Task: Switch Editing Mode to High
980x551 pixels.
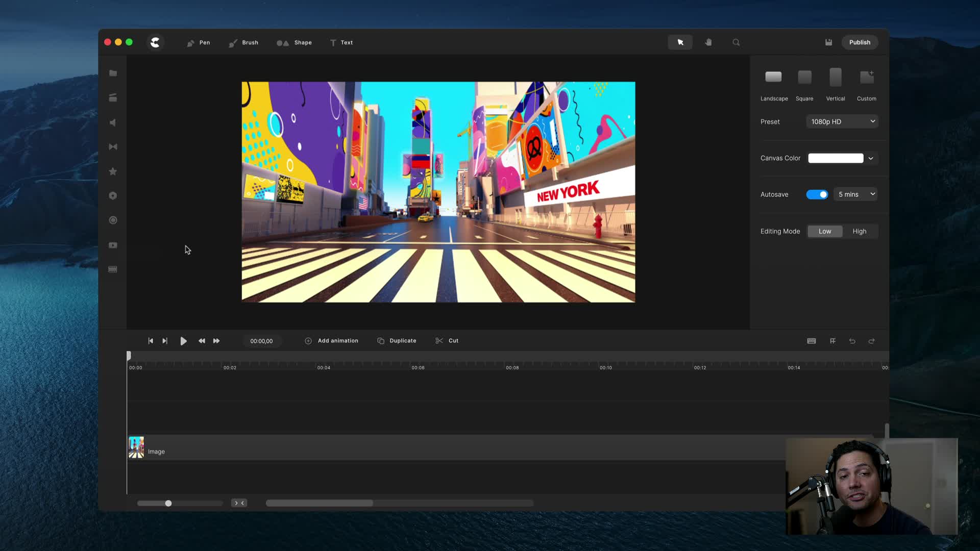Action: [860, 231]
